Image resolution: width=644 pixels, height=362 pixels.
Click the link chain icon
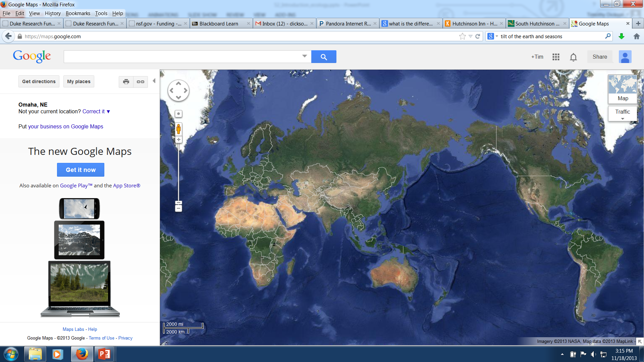141,81
